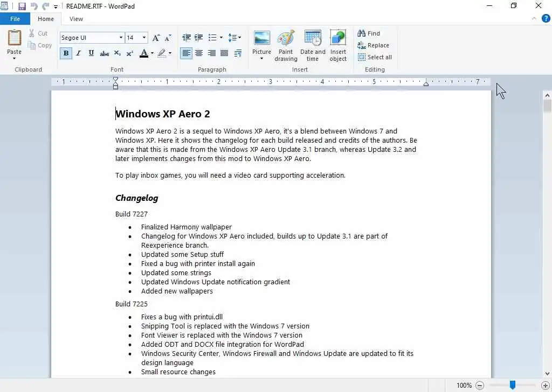
Task: Open text color palette dropdown arrow
Action: coord(152,53)
